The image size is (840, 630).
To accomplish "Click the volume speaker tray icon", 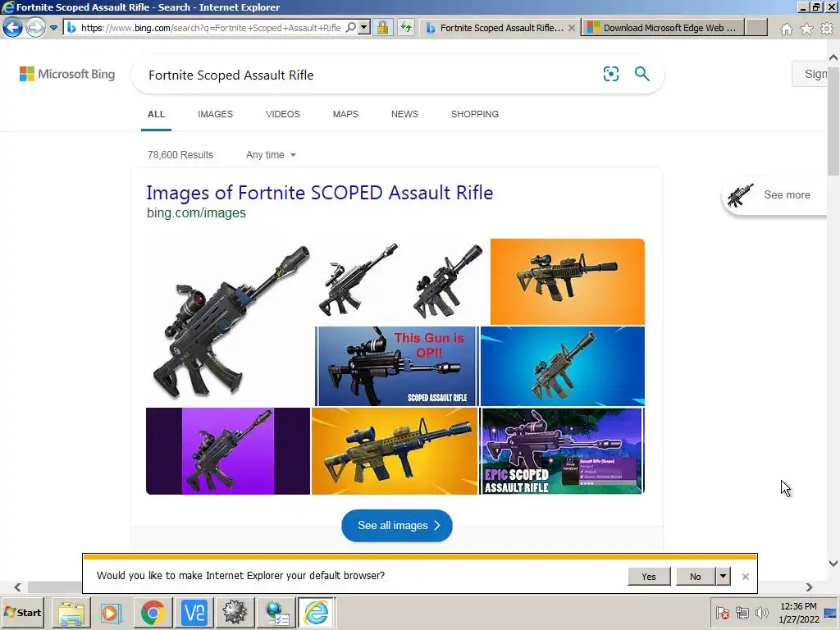I will pyautogui.click(x=761, y=612).
